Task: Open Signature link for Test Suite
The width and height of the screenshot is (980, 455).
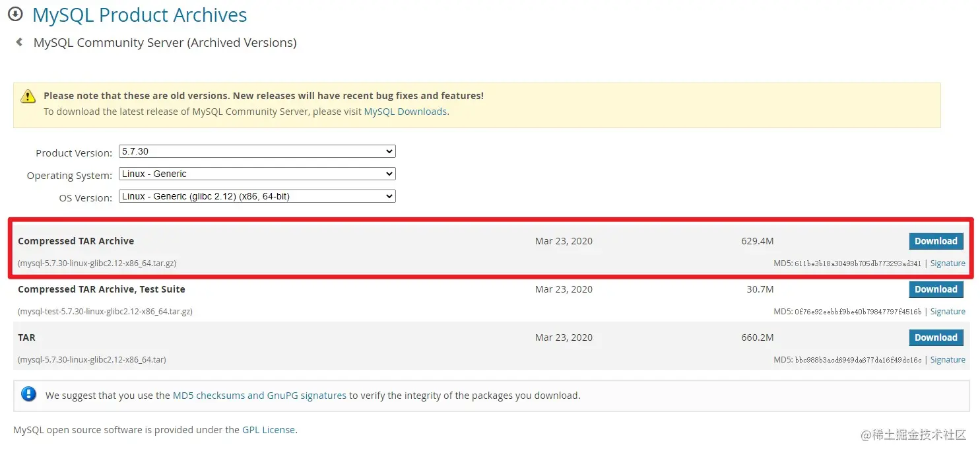Action: 947,312
